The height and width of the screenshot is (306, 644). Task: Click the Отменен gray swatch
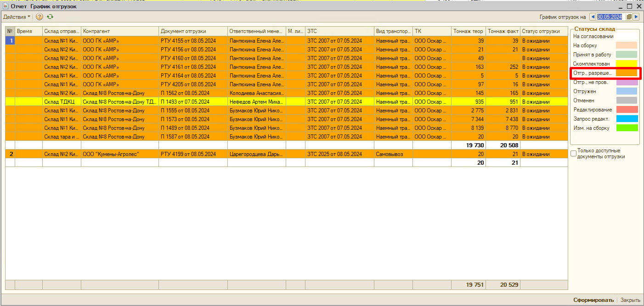pyautogui.click(x=627, y=100)
